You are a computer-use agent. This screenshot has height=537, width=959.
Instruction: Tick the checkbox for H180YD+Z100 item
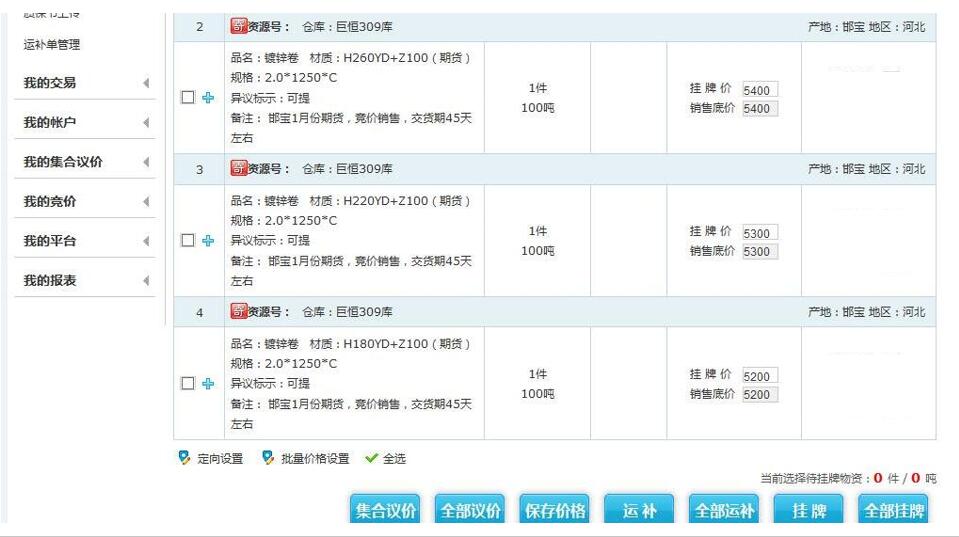click(x=187, y=384)
